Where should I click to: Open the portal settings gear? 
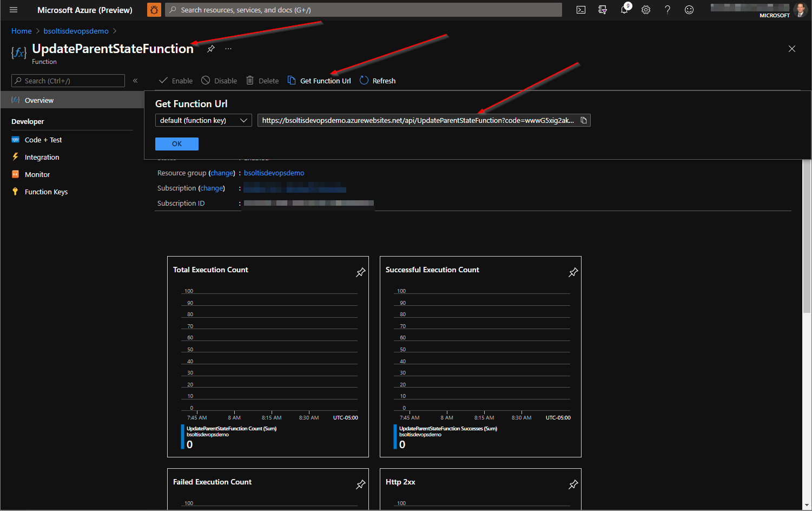click(x=646, y=10)
